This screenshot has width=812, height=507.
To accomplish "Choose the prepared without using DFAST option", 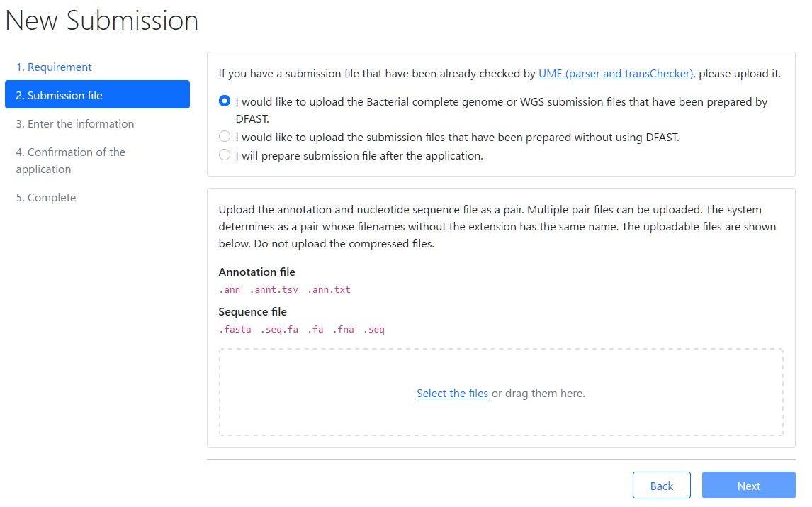I will click(x=225, y=137).
